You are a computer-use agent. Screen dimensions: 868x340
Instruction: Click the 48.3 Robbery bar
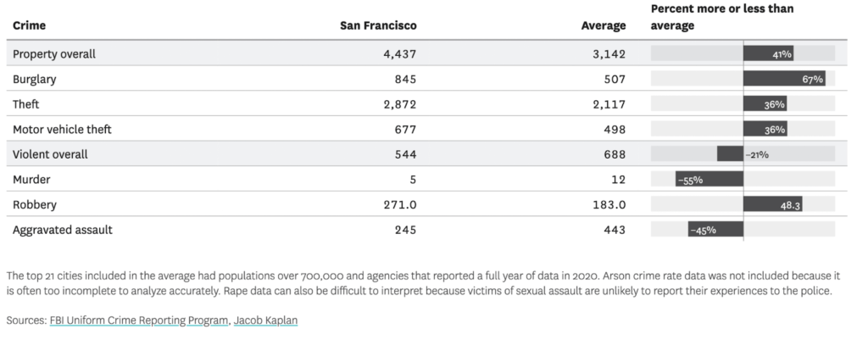pyautogui.click(x=775, y=204)
